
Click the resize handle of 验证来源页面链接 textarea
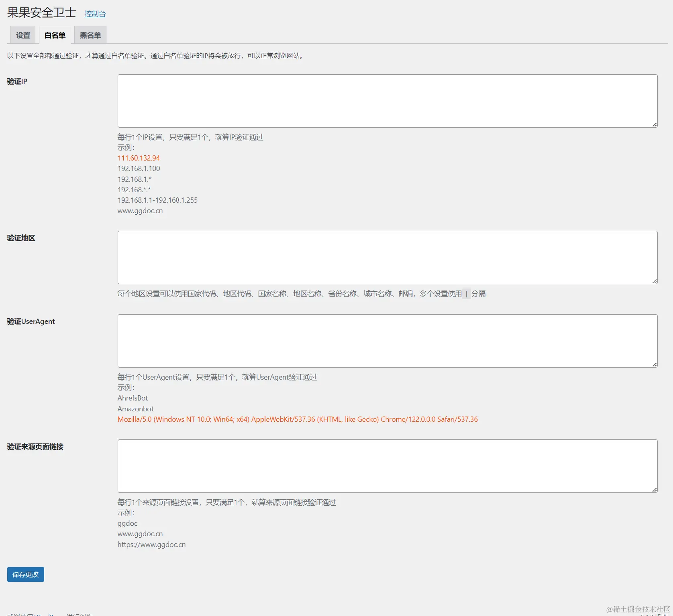tap(655, 490)
